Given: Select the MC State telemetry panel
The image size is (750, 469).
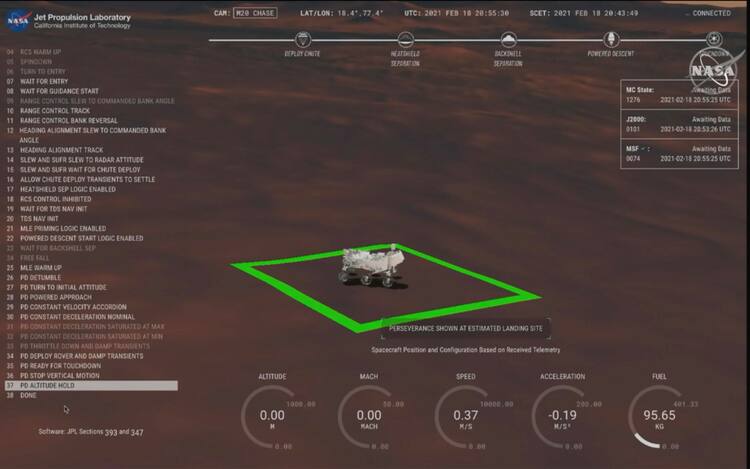Looking at the screenshot, I should (679, 95).
